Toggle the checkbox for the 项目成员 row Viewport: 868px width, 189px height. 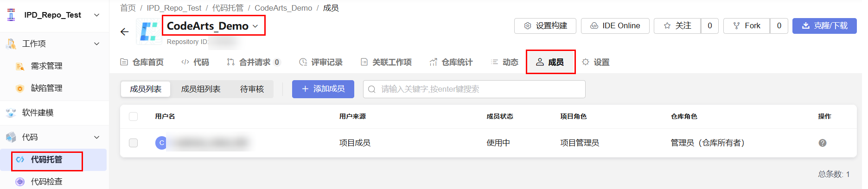click(134, 143)
